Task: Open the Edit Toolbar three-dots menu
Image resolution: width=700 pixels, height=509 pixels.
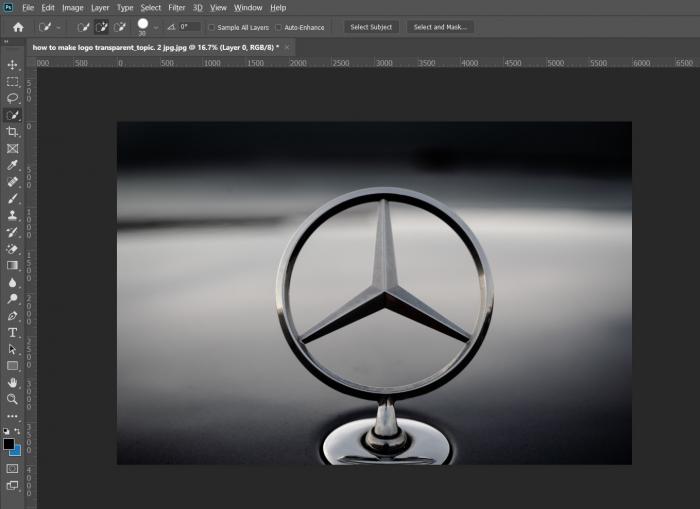Action: (12, 416)
